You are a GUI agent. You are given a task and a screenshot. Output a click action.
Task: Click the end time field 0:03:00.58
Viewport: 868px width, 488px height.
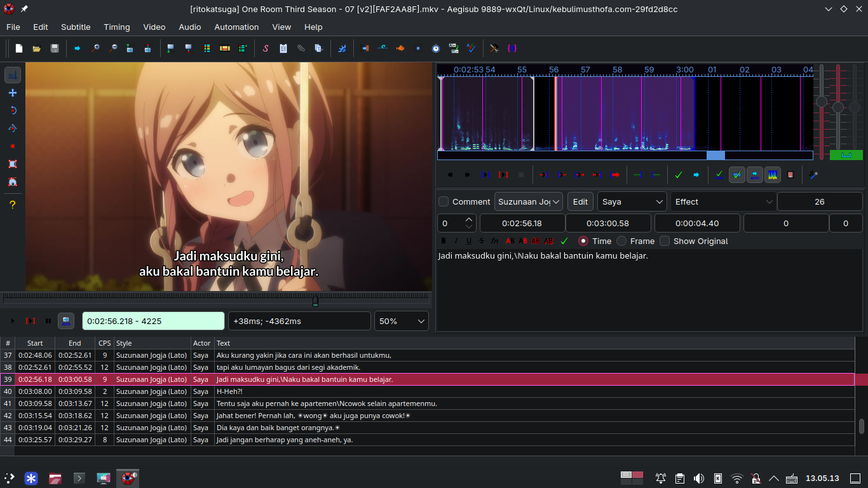tap(608, 223)
